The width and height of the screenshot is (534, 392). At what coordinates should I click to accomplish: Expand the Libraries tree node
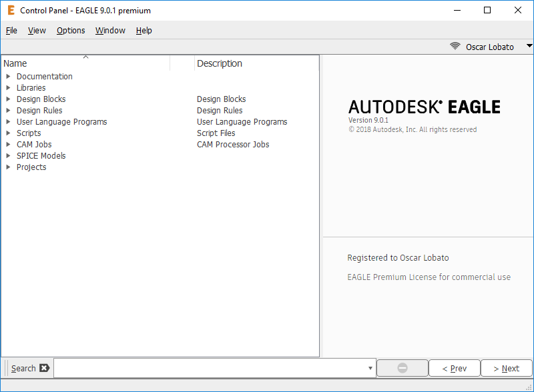8,88
